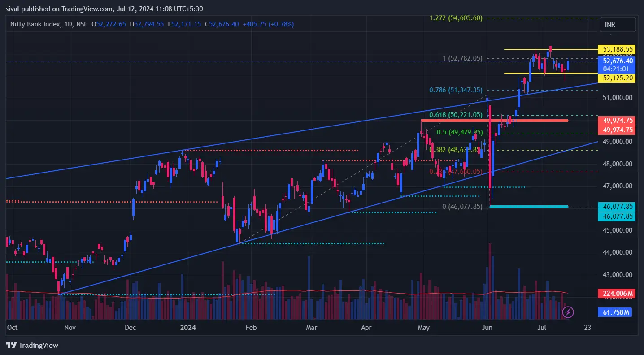
Task: Click the 43,000.00 price axis value
Action: (x=618, y=274)
